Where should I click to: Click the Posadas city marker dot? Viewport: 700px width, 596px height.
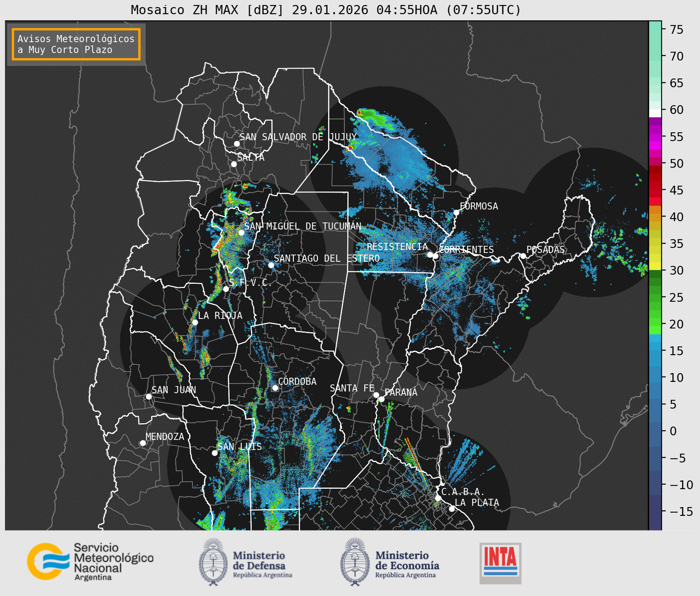coord(523,256)
